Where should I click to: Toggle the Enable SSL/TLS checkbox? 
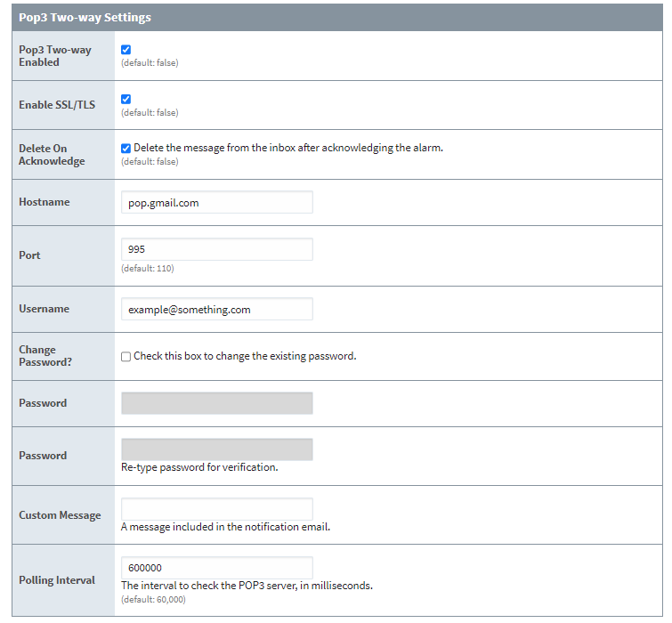(126, 100)
